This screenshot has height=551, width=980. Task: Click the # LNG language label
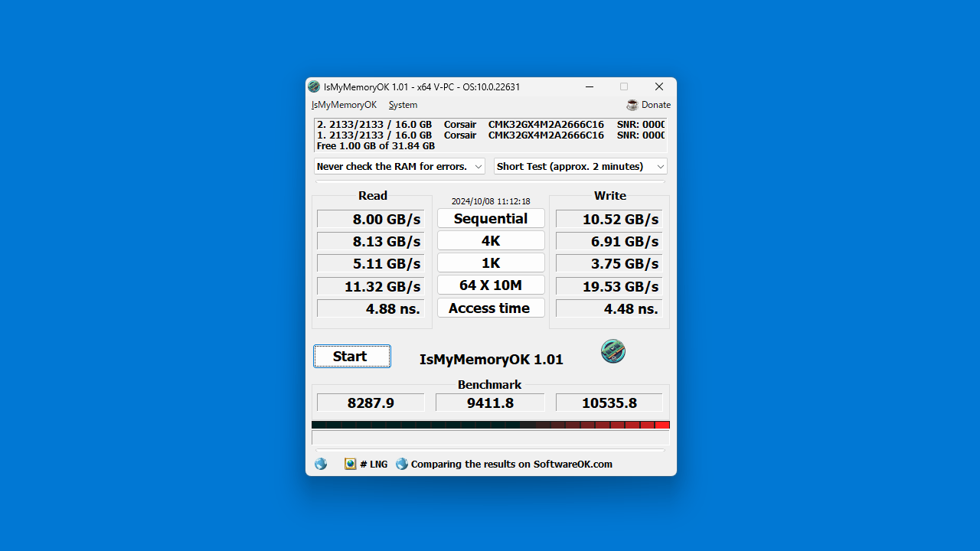(x=374, y=464)
